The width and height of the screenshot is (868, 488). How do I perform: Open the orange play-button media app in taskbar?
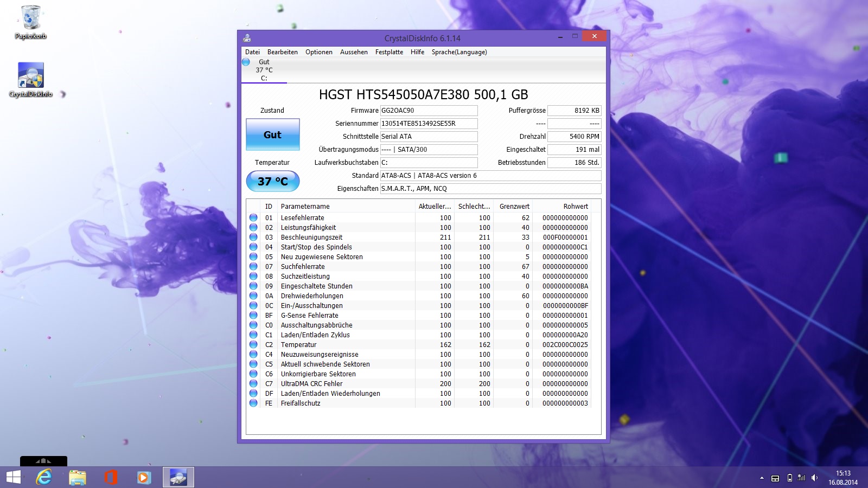point(144,477)
